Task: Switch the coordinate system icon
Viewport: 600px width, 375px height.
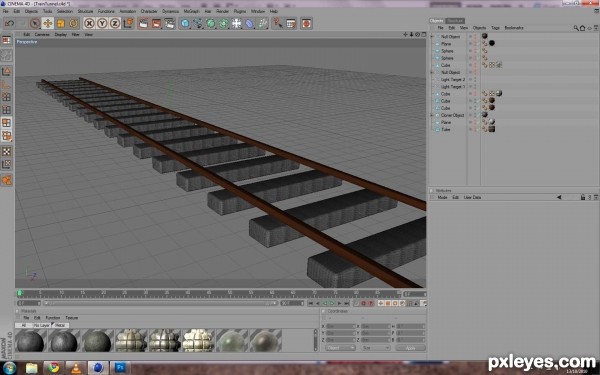Action: [128, 23]
